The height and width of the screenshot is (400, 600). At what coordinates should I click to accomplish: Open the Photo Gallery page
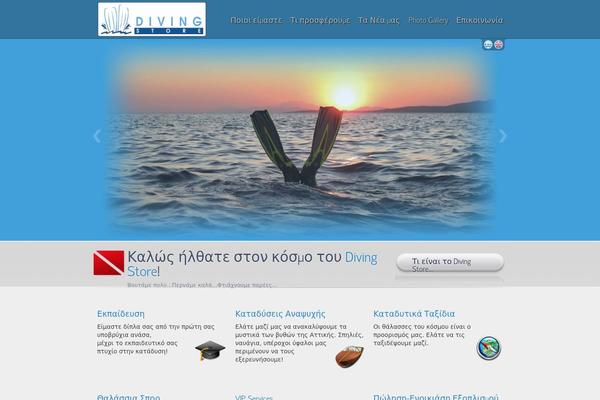click(428, 20)
